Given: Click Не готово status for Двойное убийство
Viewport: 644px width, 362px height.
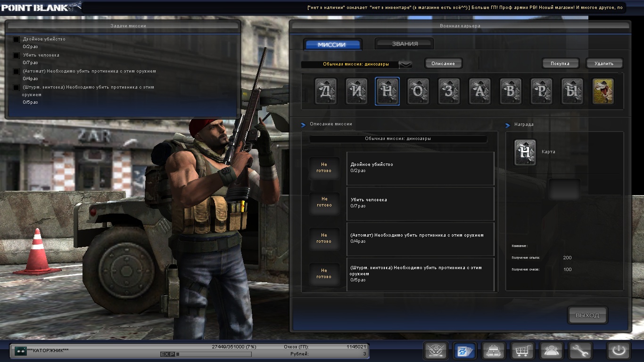Looking at the screenshot, I should pos(324,168).
